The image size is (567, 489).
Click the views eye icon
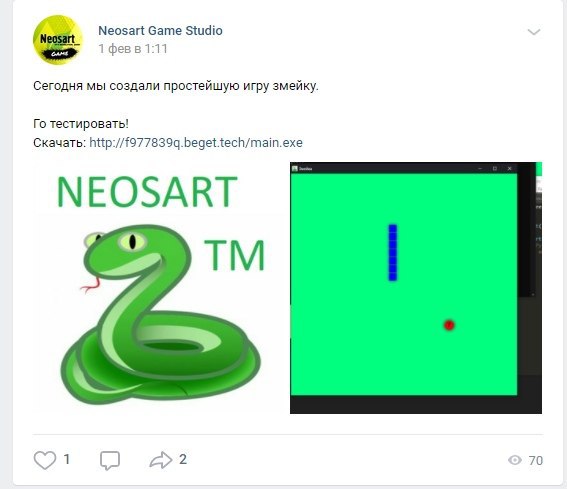[515, 460]
